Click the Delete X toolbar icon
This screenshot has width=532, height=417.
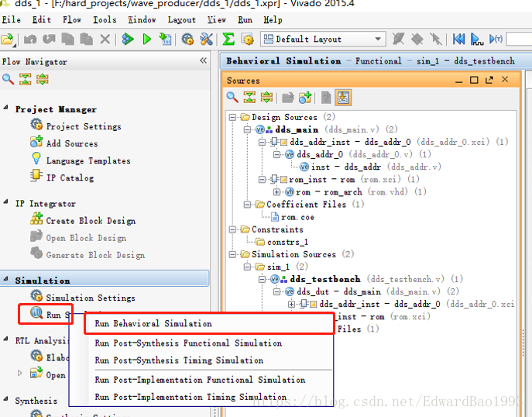pos(105,40)
